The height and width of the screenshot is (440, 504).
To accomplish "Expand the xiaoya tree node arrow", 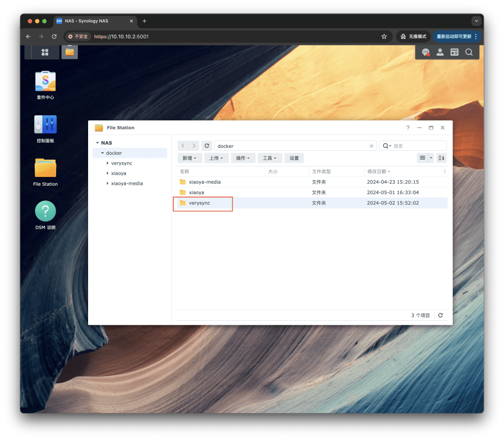I will 107,173.
